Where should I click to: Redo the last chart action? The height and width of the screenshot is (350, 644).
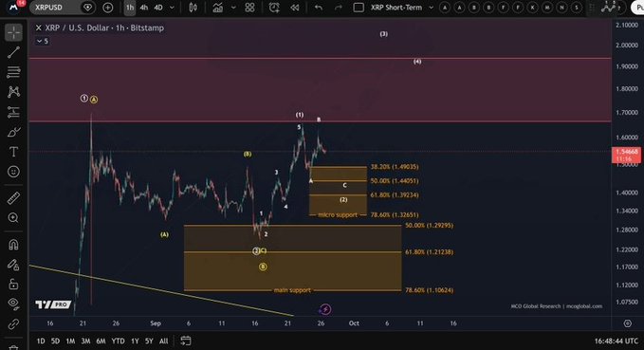338,8
